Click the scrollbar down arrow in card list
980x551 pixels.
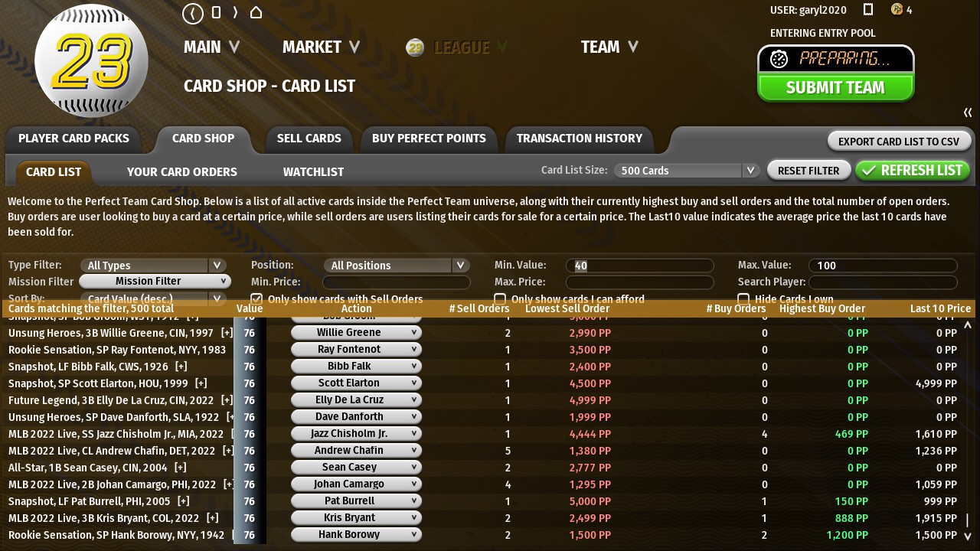(x=968, y=536)
